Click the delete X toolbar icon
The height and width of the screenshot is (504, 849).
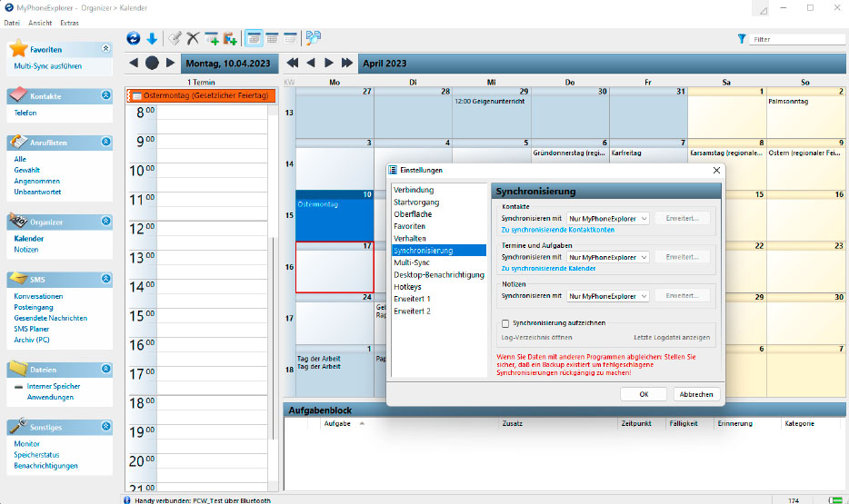coord(192,39)
